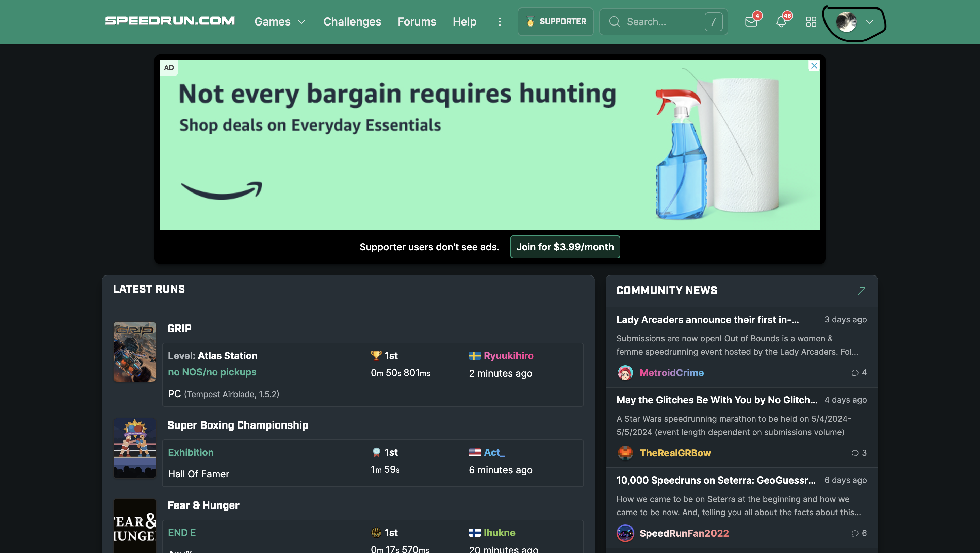Open the GRIP game title link

pyautogui.click(x=179, y=328)
